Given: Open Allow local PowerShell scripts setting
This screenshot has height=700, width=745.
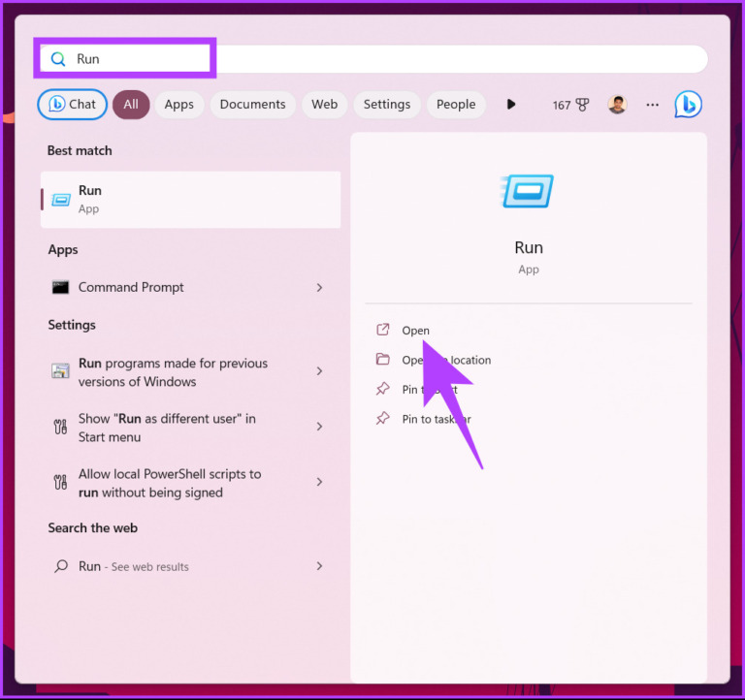Looking at the screenshot, I should tap(190, 483).
